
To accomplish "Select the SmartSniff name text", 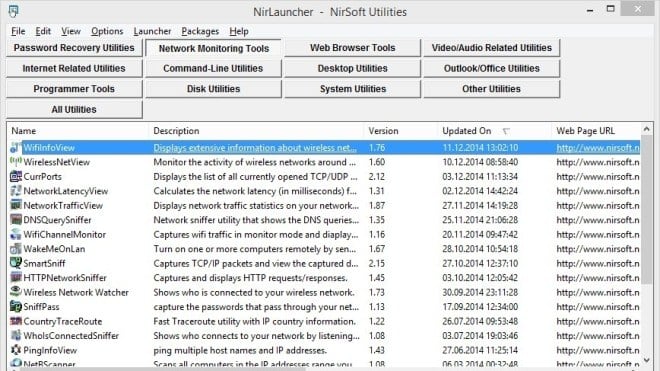I will 44,264.
